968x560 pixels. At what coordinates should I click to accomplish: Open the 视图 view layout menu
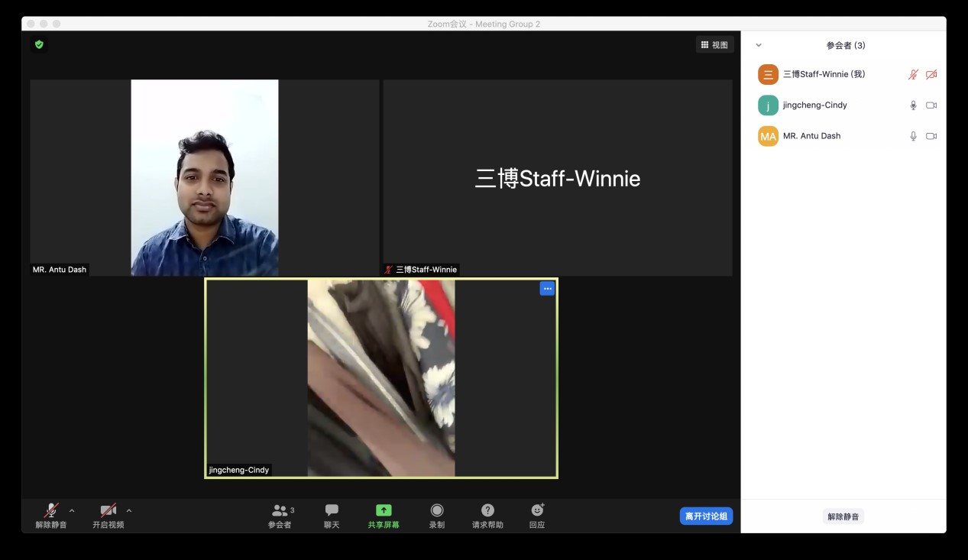[x=714, y=45]
